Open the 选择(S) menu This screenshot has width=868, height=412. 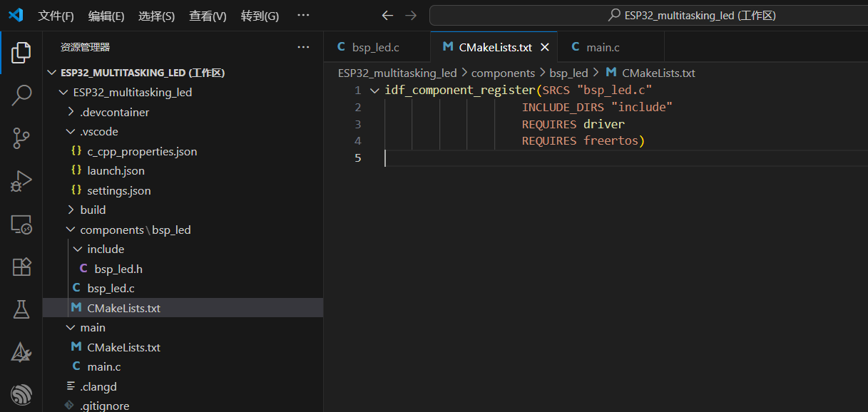[x=157, y=16]
